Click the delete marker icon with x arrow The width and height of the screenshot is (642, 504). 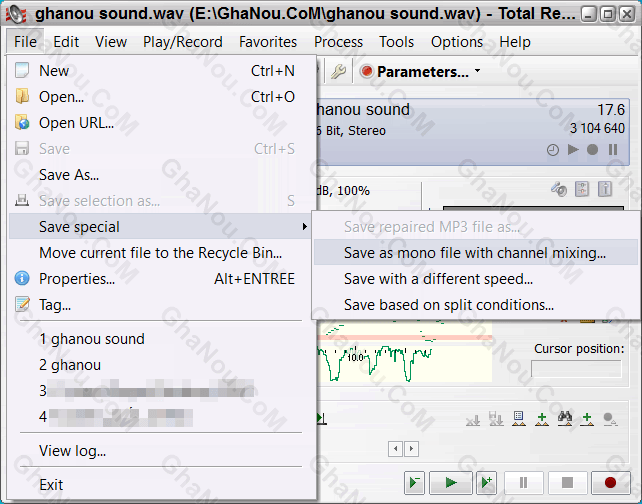click(x=473, y=419)
